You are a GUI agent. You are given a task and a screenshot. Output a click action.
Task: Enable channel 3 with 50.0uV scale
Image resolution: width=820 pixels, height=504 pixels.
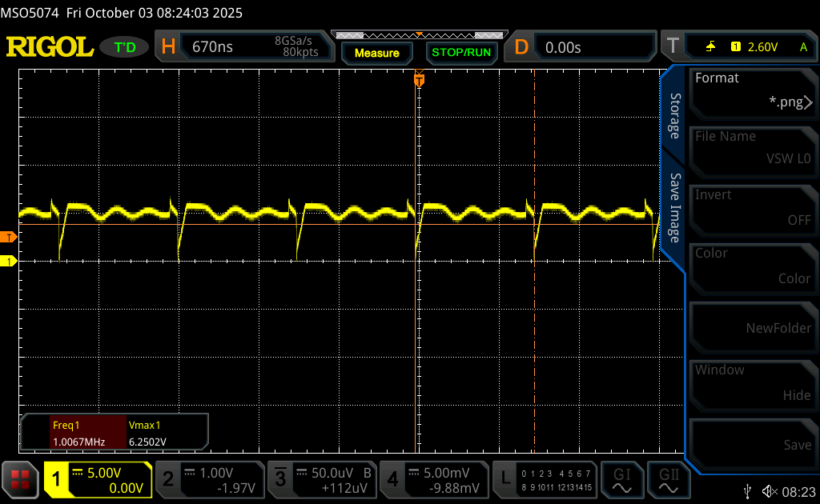322,479
